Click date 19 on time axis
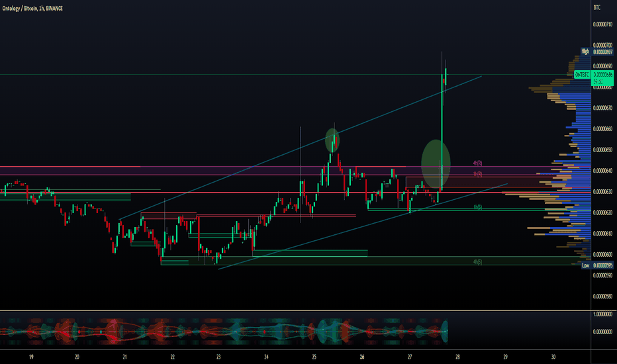The image size is (617, 364). point(31,357)
